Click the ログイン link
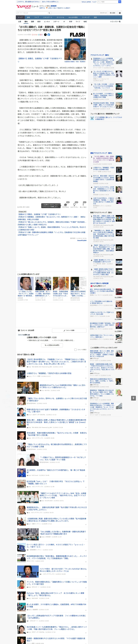Image resolution: width=138 pixels, height=644 pixels. pos(42,8)
